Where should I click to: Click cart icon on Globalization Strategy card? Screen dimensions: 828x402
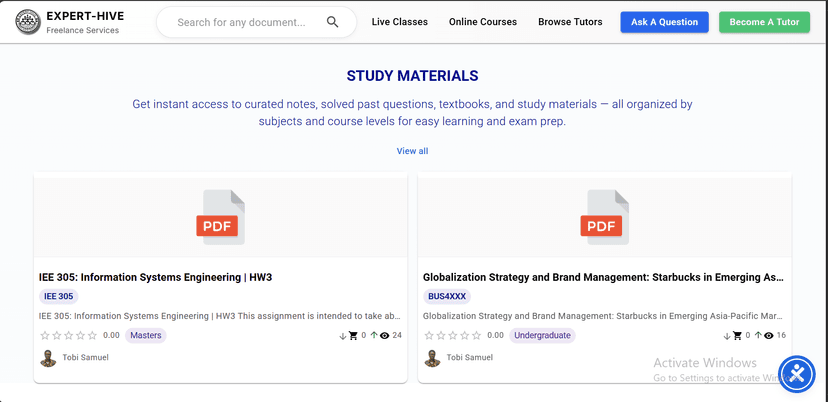pyautogui.click(x=738, y=335)
